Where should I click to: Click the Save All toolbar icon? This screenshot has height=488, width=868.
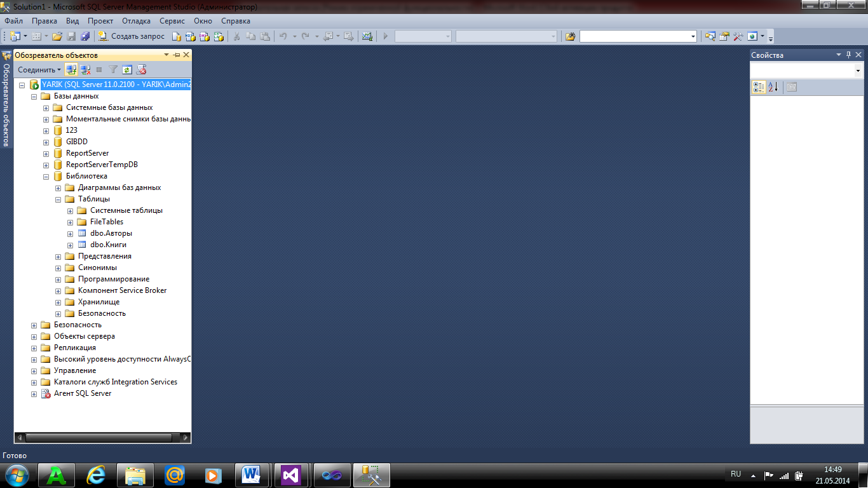coord(85,36)
